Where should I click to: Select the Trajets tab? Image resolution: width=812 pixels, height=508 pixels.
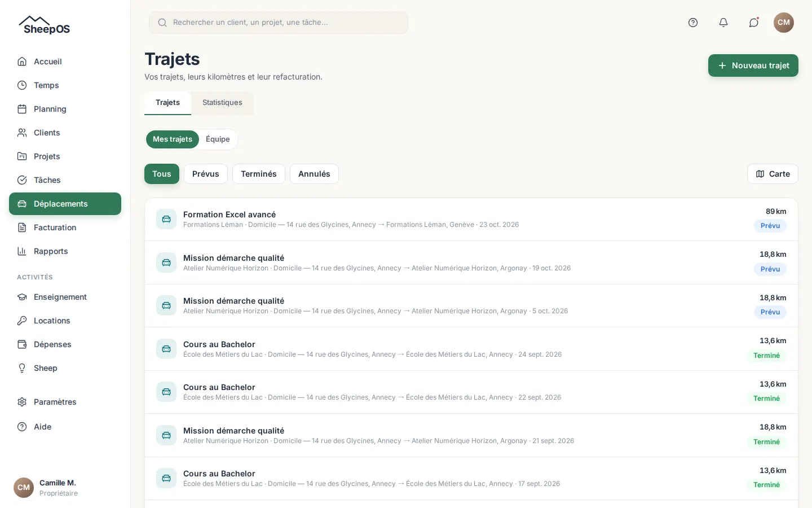[x=167, y=103]
